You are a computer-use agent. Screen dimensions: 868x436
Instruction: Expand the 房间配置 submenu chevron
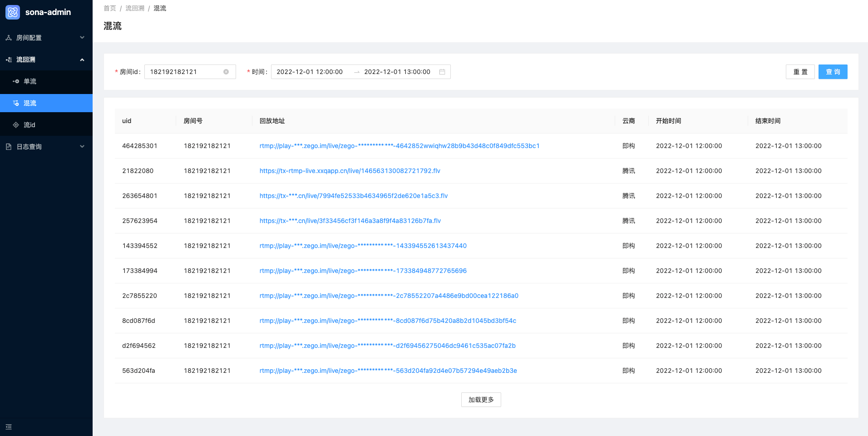tap(82, 38)
